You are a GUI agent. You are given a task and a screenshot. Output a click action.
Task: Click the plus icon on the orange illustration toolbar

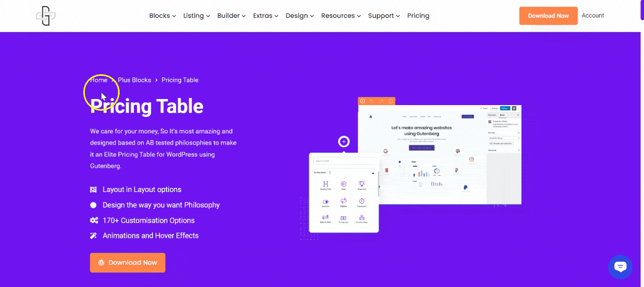point(362,101)
